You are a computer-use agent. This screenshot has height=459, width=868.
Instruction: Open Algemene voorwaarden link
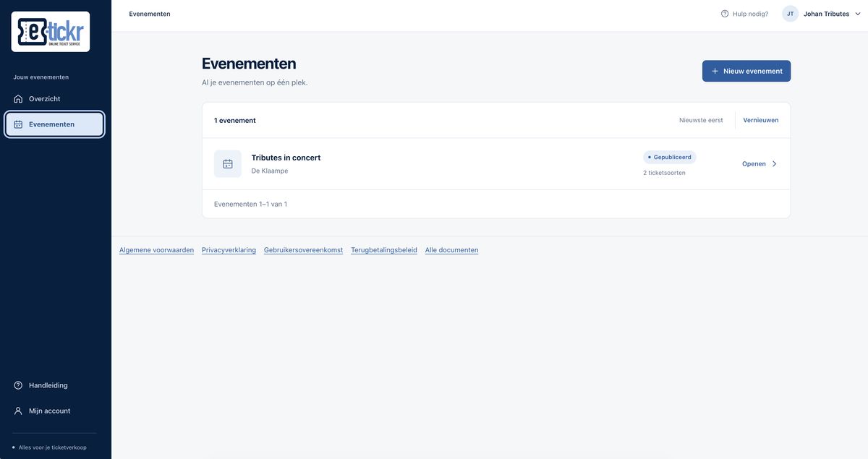pyautogui.click(x=156, y=250)
